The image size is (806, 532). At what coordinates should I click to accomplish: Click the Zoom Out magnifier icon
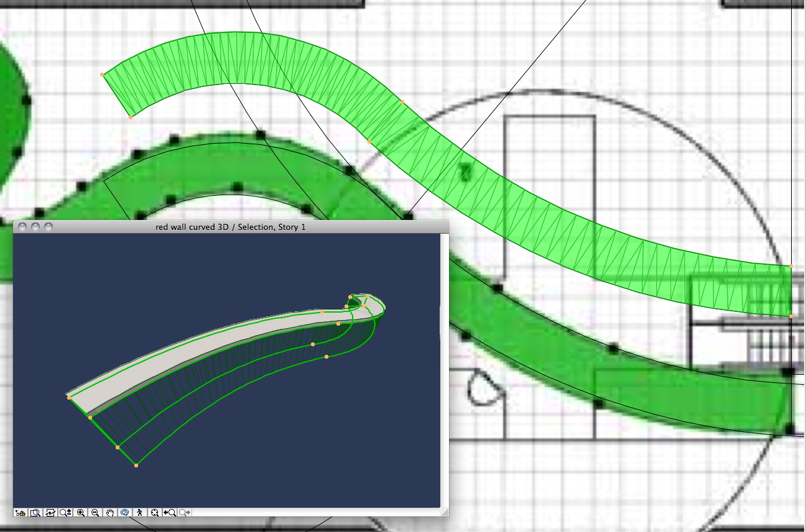96,513
